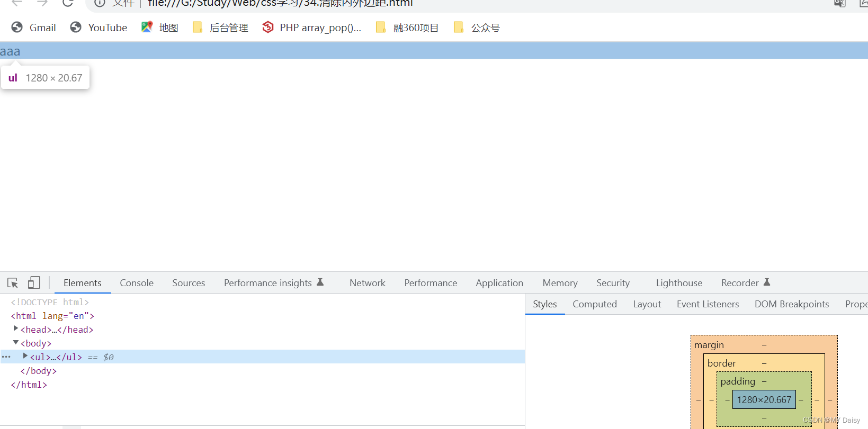
Task: Open the YouTube bookmark
Action: (99, 28)
